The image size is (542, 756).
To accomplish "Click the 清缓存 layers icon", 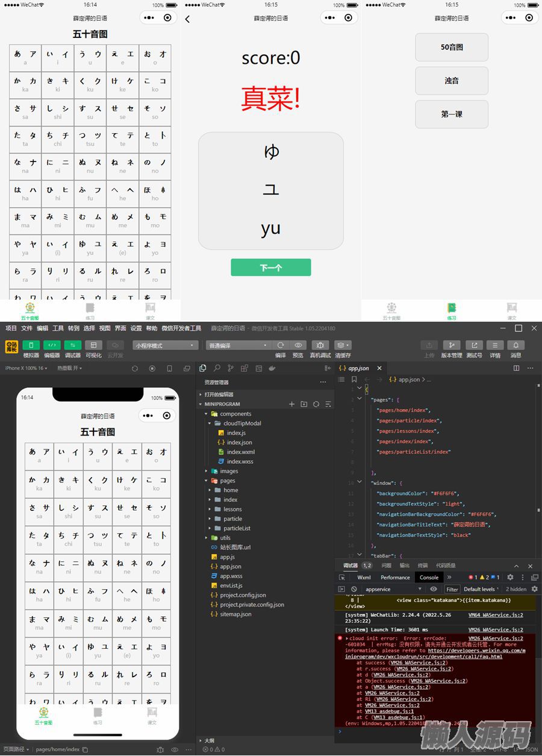I will pyautogui.click(x=343, y=345).
